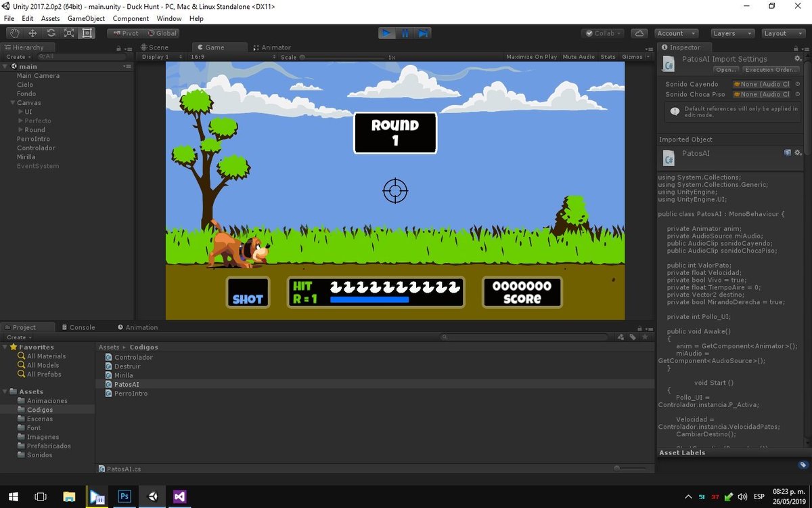Viewport: 812px width, 508px height.
Task: Switch to the Animator tab
Action: 271,47
